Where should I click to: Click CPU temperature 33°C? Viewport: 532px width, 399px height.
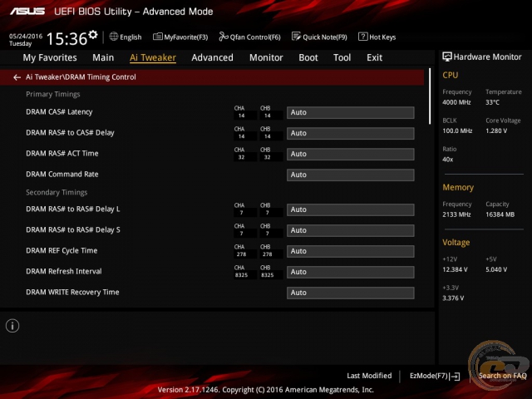click(x=492, y=102)
